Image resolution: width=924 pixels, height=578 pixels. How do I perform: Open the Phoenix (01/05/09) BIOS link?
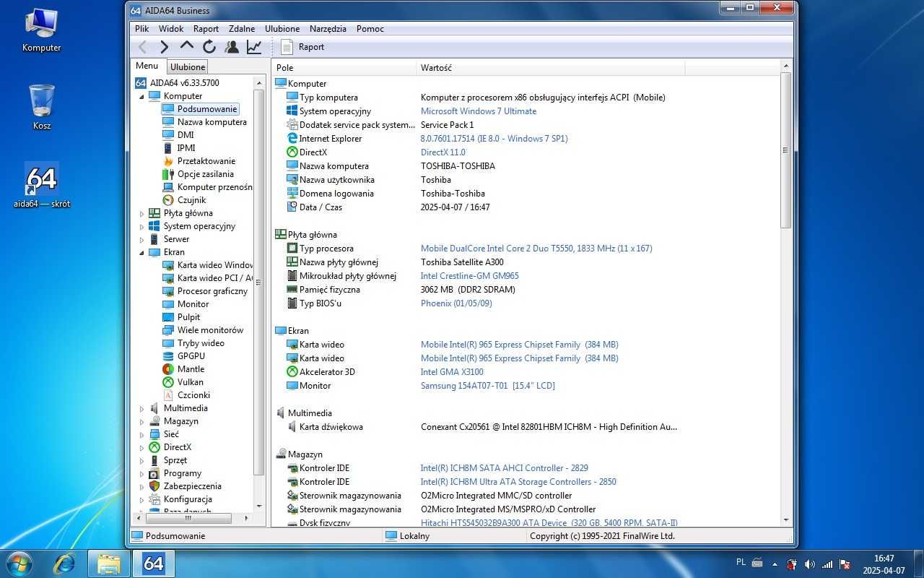(456, 303)
